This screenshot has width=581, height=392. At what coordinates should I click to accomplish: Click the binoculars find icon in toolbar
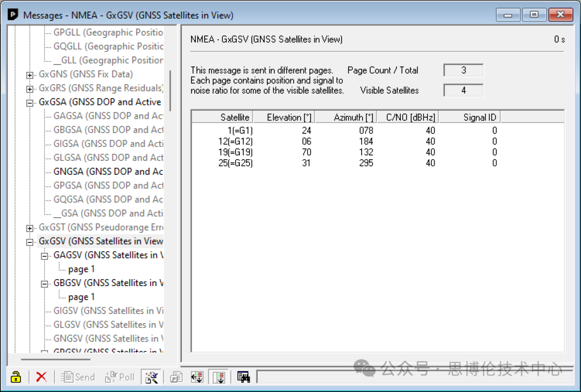click(244, 377)
